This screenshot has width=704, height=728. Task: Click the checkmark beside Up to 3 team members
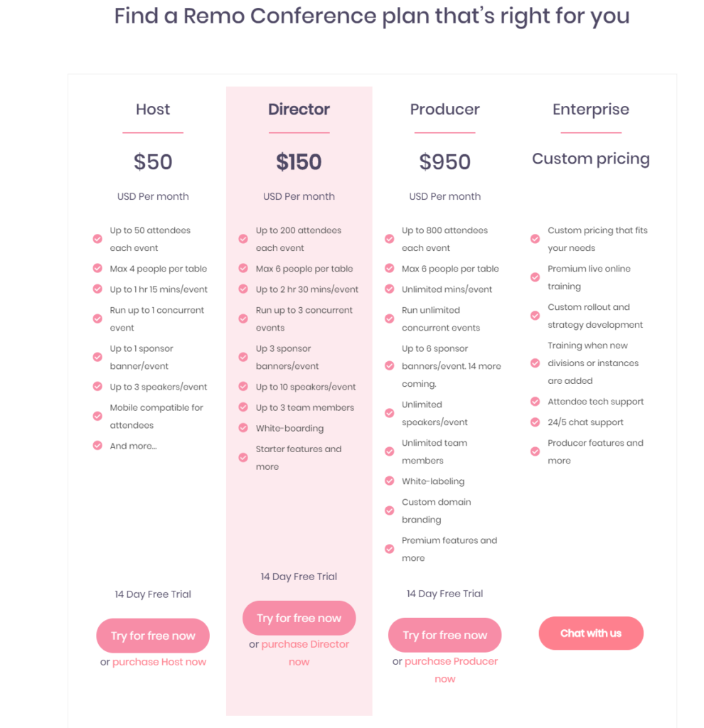(x=243, y=407)
